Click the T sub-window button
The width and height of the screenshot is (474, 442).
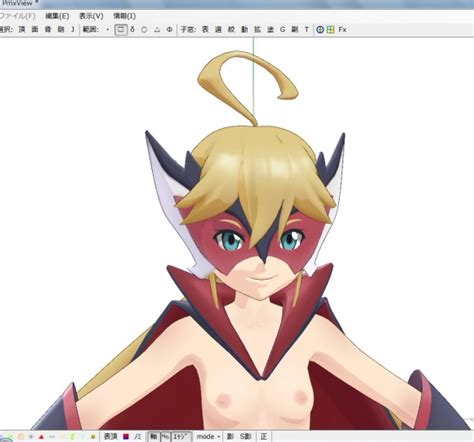pyautogui.click(x=307, y=30)
